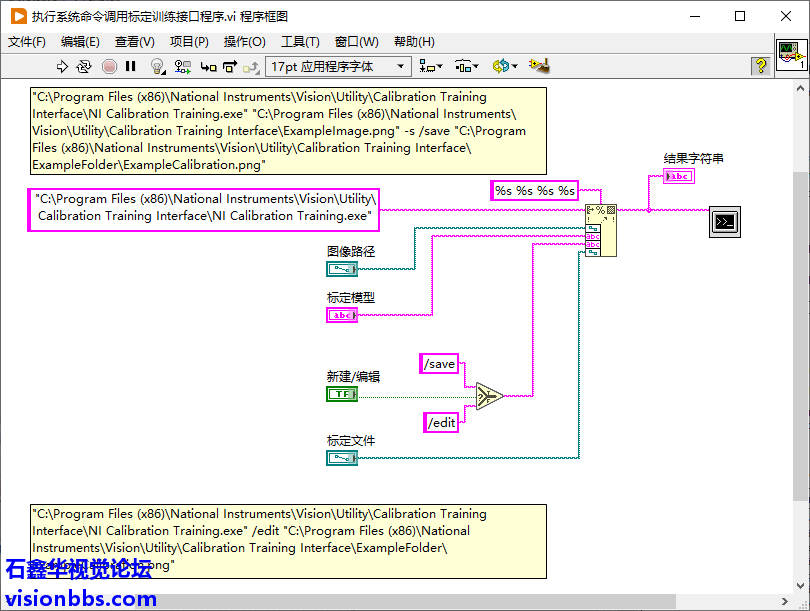Open the 帮助(H) menu
The image size is (810, 611).
click(x=414, y=42)
